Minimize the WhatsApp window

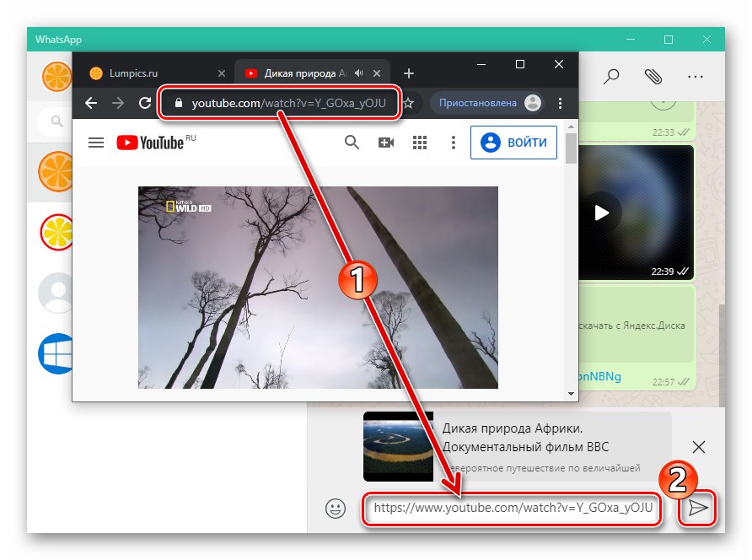tap(631, 40)
